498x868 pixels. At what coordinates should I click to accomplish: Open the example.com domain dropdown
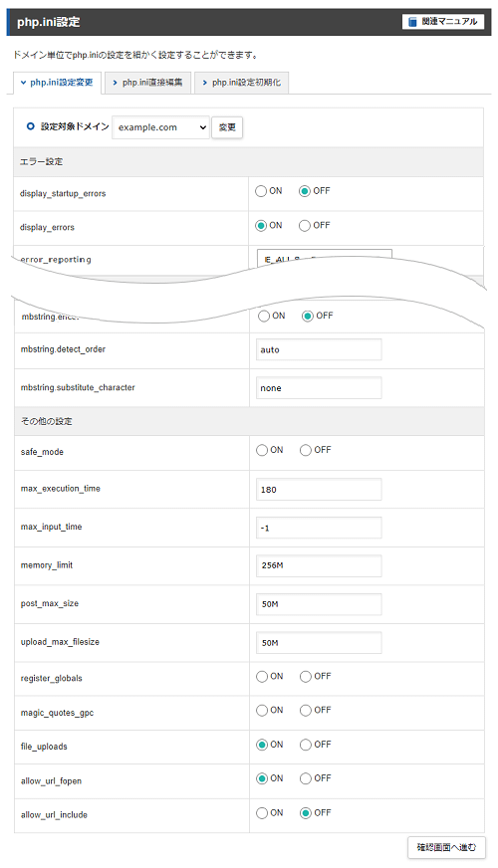160,127
